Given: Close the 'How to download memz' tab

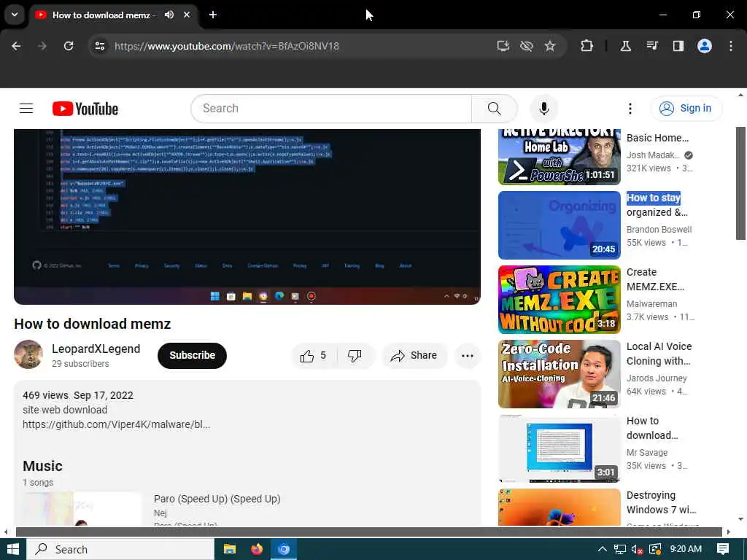Looking at the screenshot, I should coord(187,15).
